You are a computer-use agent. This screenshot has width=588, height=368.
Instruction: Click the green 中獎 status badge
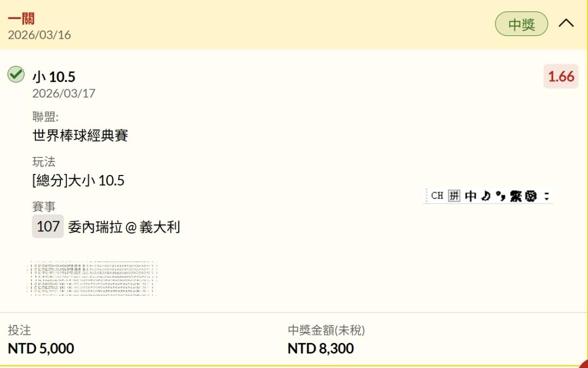521,24
